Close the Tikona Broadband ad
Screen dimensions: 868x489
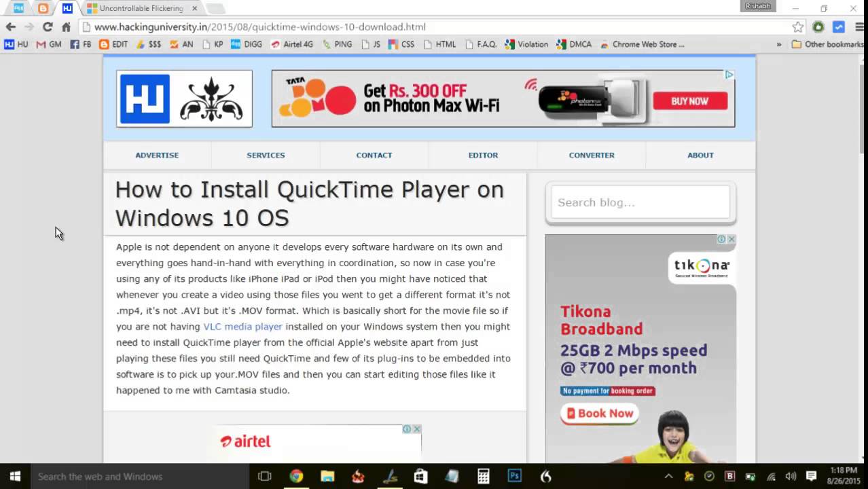(731, 239)
